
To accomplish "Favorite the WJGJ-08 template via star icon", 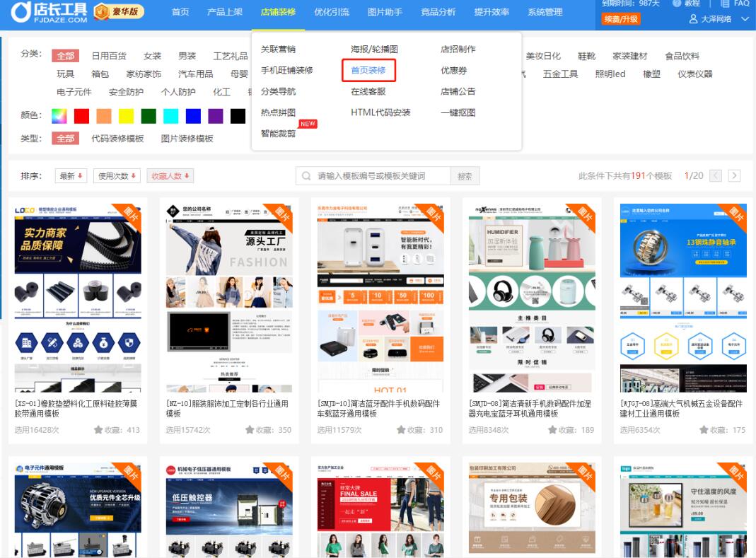I will pyautogui.click(x=704, y=430).
